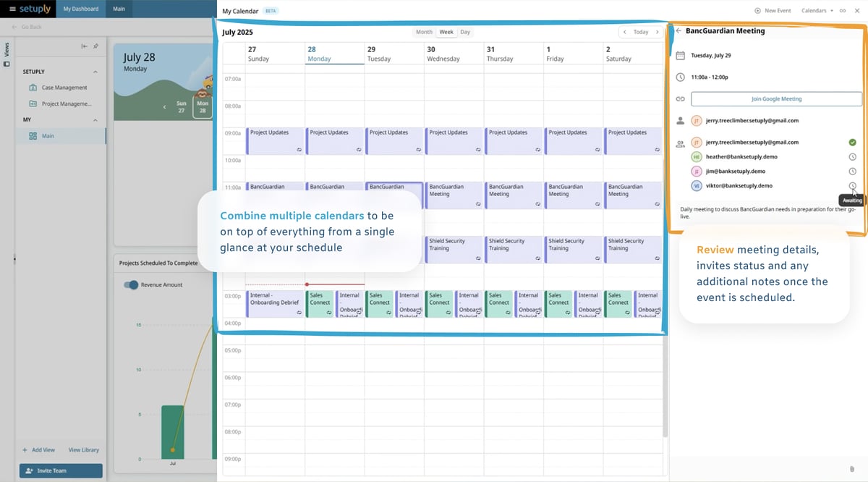
Task: Open Saturday's Project Updates event
Action: point(632,141)
